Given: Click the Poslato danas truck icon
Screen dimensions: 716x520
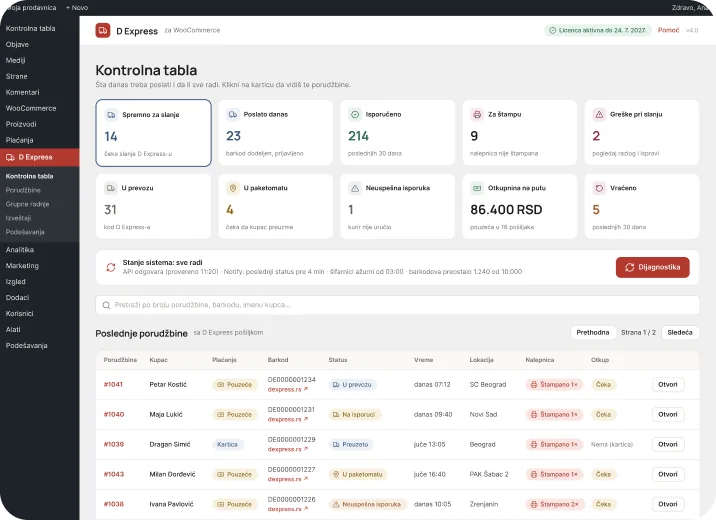Looking at the screenshot, I should [x=233, y=114].
